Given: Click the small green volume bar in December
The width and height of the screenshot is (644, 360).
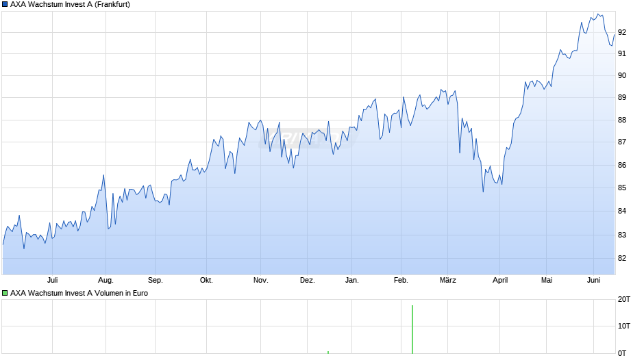Looking at the screenshot, I should (x=328, y=352).
